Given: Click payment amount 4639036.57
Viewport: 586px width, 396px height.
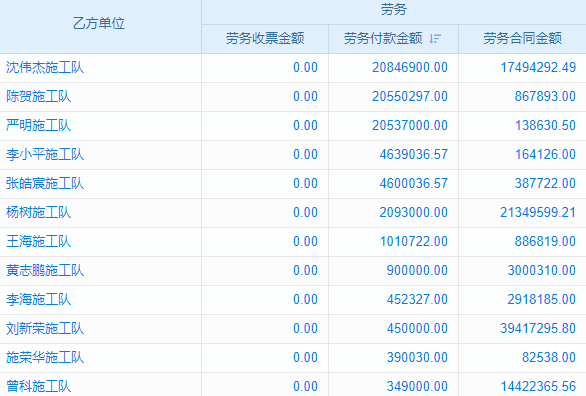Looking at the screenshot, I should tap(414, 155).
